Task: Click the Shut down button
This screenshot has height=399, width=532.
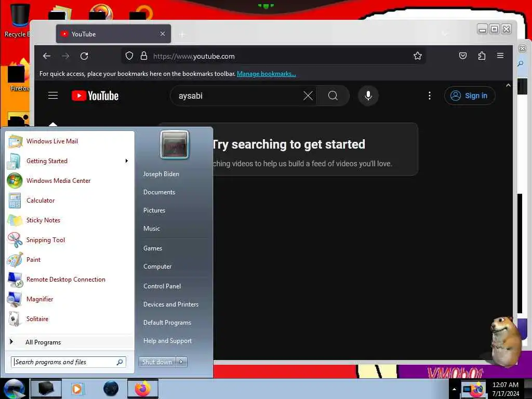Action: tap(157, 362)
